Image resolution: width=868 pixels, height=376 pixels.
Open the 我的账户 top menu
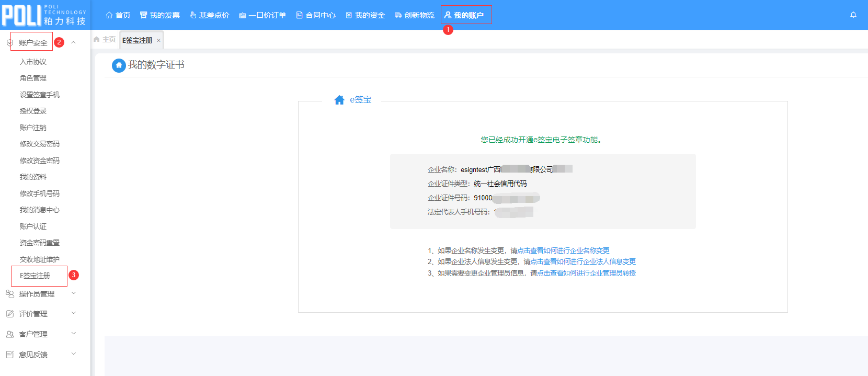(x=464, y=15)
